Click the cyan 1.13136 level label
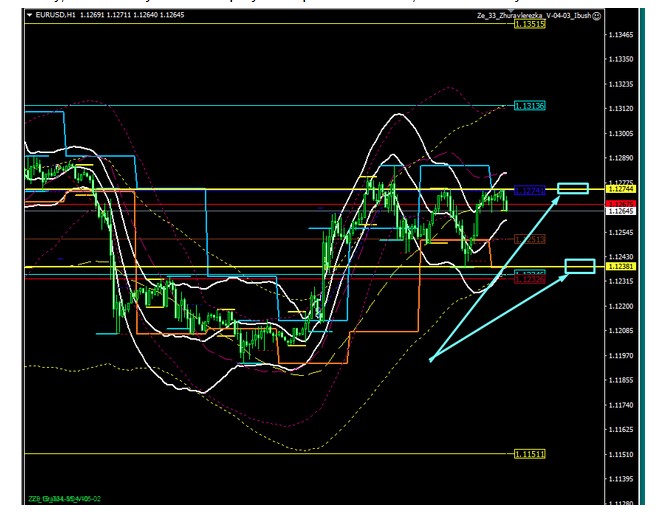The height and width of the screenshot is (512, 663). coord(529,105)
